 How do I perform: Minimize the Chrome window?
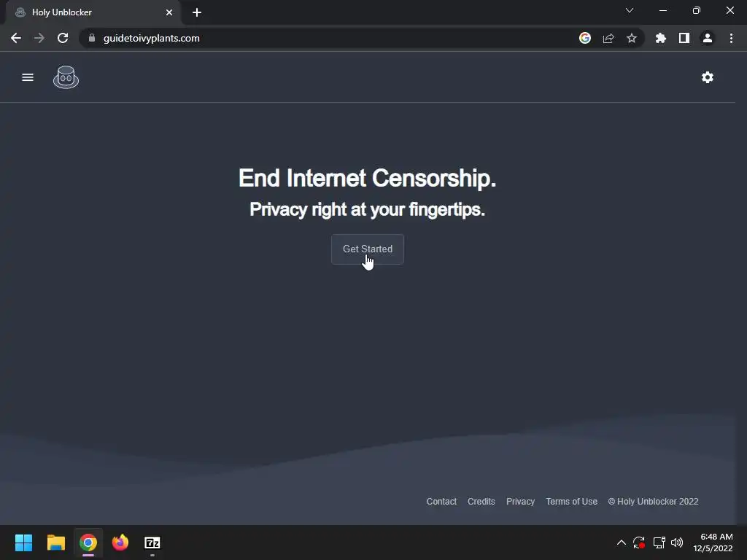coord(662,10)
